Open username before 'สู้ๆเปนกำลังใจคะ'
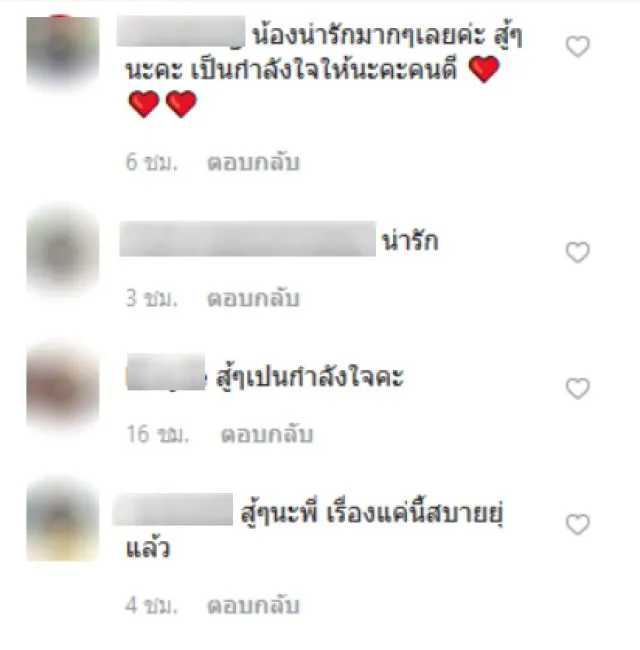Image resolution: width=640 pixels, height=650 pixels. [166, 372]
